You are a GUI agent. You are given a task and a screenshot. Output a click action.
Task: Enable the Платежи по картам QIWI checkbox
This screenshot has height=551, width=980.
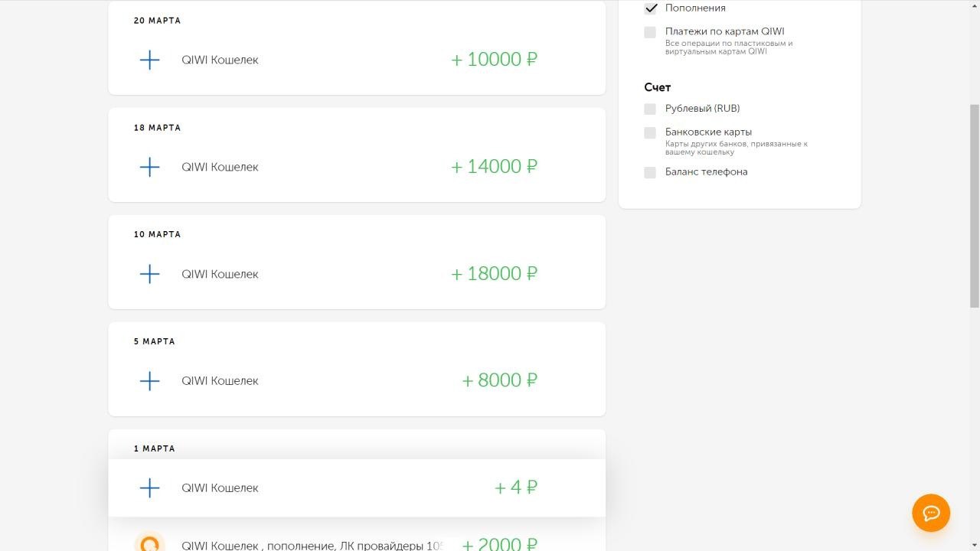[650, 32]
